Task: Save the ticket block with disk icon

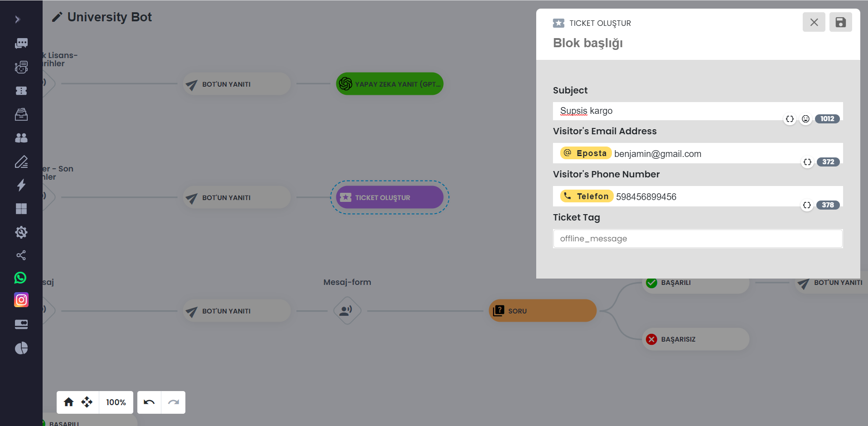Action: [x=841, y=22]
